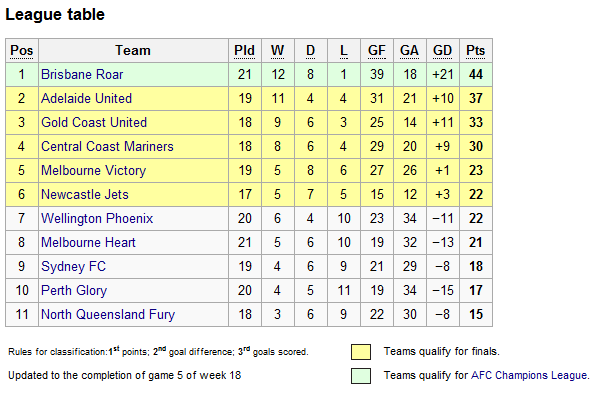Image resolution: width=598 pixels, height=398 pixels.
Task: Open the Perth Glory link
Action: click(74, 290)
